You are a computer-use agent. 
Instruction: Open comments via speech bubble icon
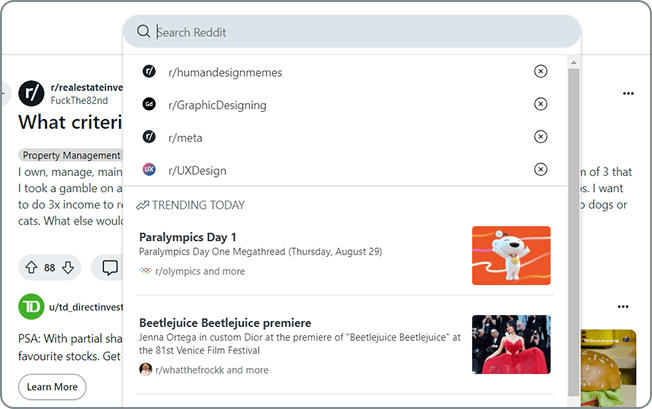(x=110, y=267)
